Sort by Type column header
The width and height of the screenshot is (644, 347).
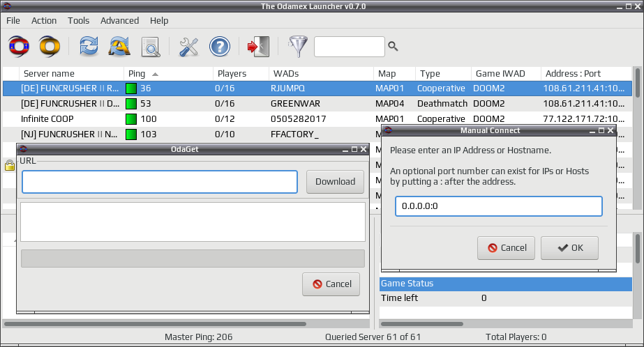click(443, 73)
